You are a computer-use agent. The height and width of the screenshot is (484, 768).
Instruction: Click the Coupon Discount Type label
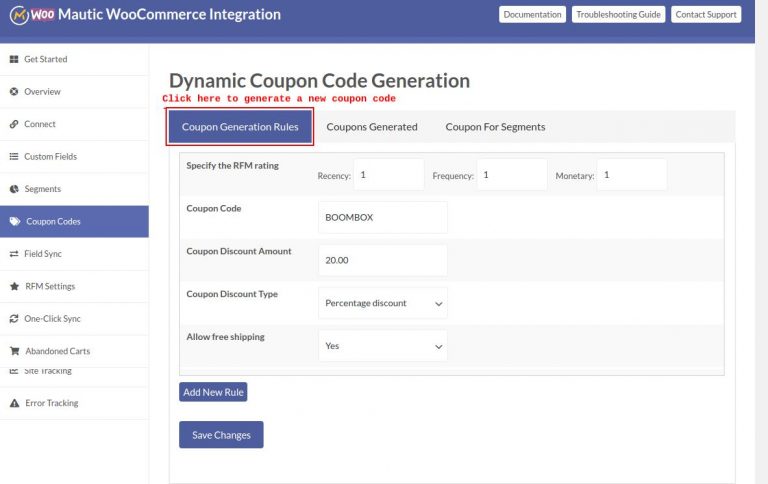pyautogui.click(x=232, y=294)
